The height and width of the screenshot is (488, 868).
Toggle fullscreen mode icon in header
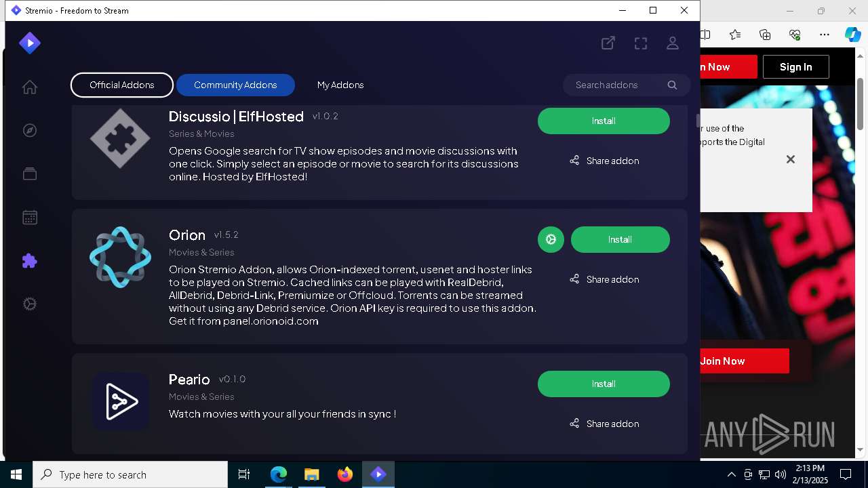pos(641,43)
